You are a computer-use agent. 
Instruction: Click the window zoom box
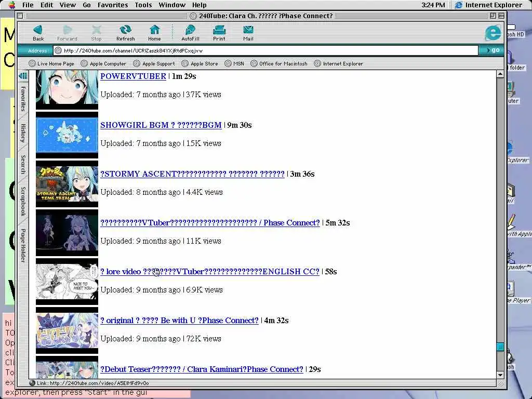[x=493, y=16]
